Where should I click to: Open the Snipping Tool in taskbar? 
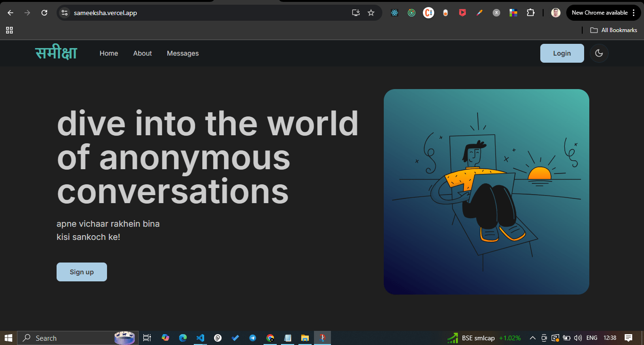(322, 338)
